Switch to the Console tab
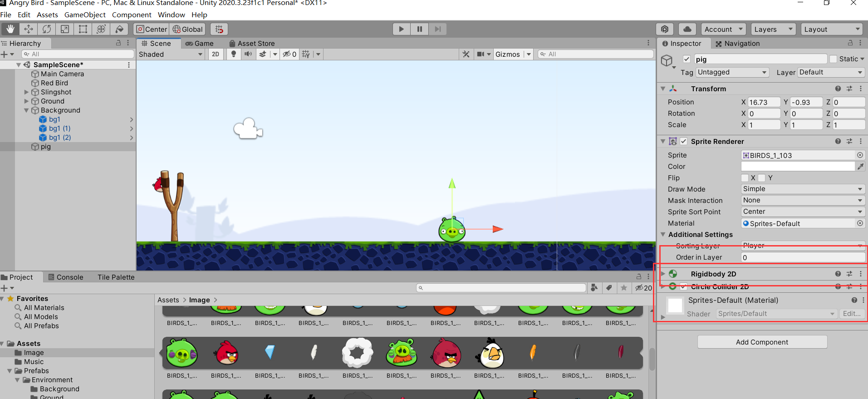 [66, 277]
